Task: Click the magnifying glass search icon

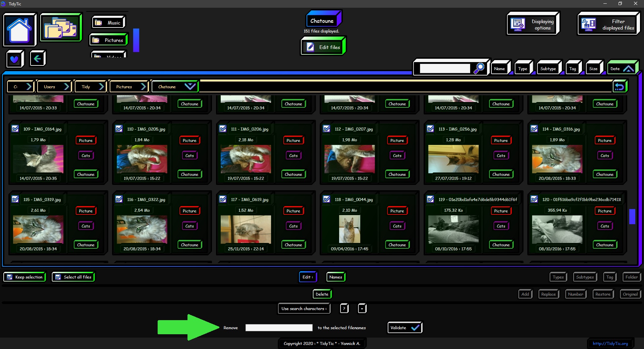Action: pos(479,68)
